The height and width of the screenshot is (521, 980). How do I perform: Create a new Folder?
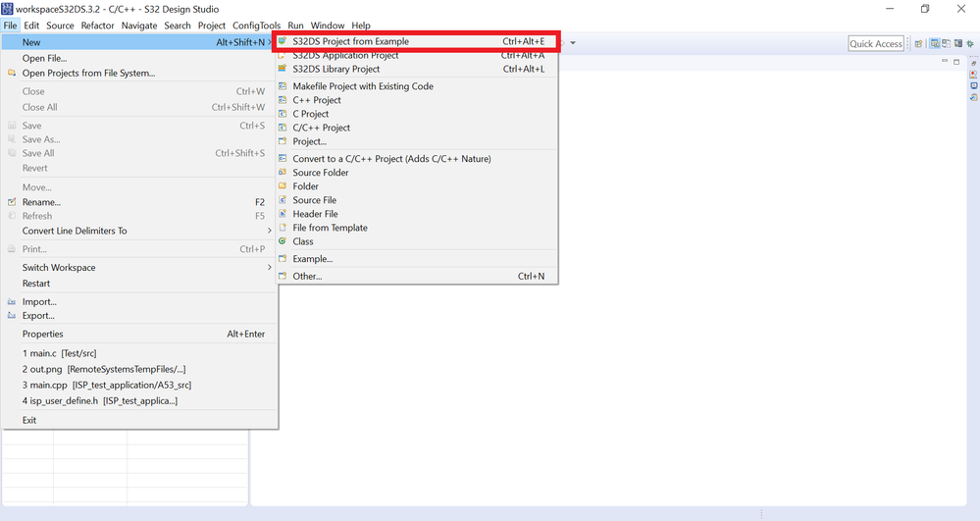[416, 186]
